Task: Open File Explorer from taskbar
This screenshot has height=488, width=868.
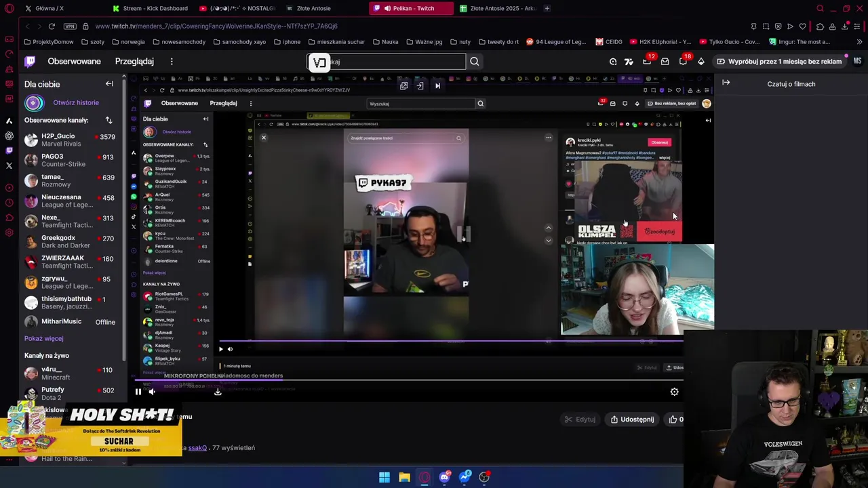Action: (404, 477)
